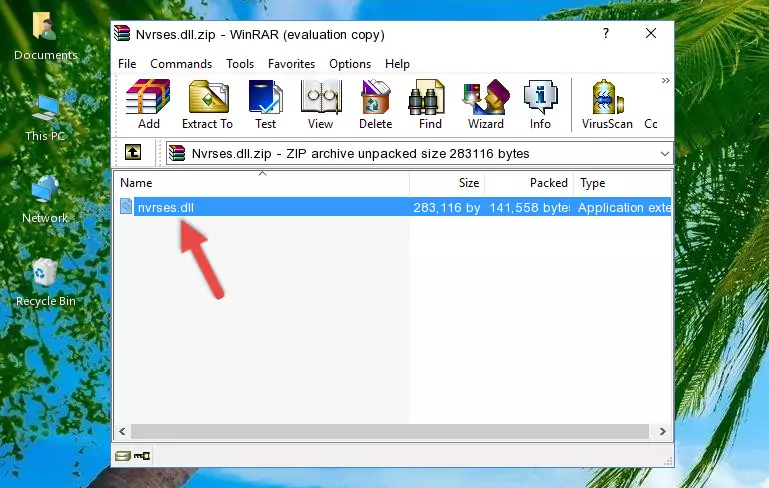Open the Tools menu
The width and height of the screenshot is (769, 488).
click(240, 64)
